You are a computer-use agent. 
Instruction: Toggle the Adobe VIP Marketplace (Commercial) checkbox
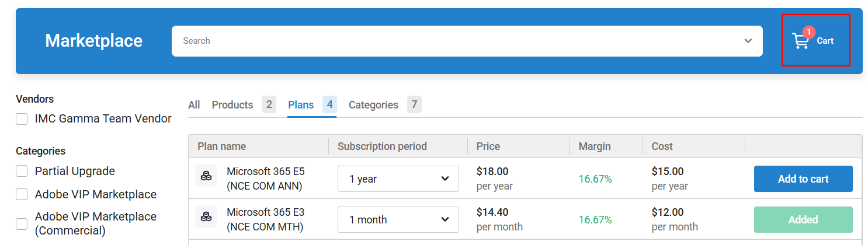point(22,223)
